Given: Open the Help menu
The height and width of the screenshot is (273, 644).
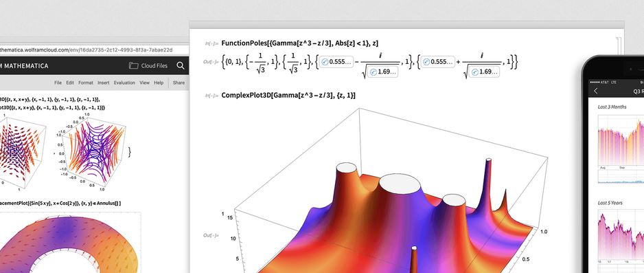Looking at the screenshot, I should 159,83.
